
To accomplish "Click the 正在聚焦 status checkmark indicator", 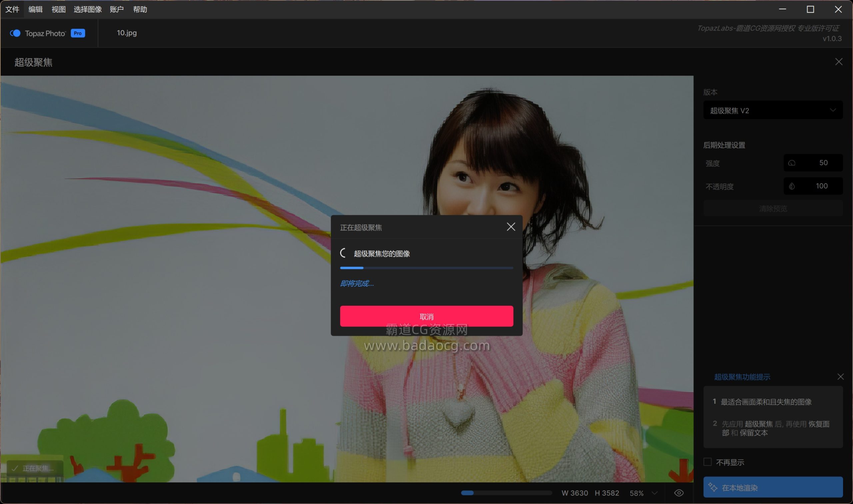I will [15, 468].
